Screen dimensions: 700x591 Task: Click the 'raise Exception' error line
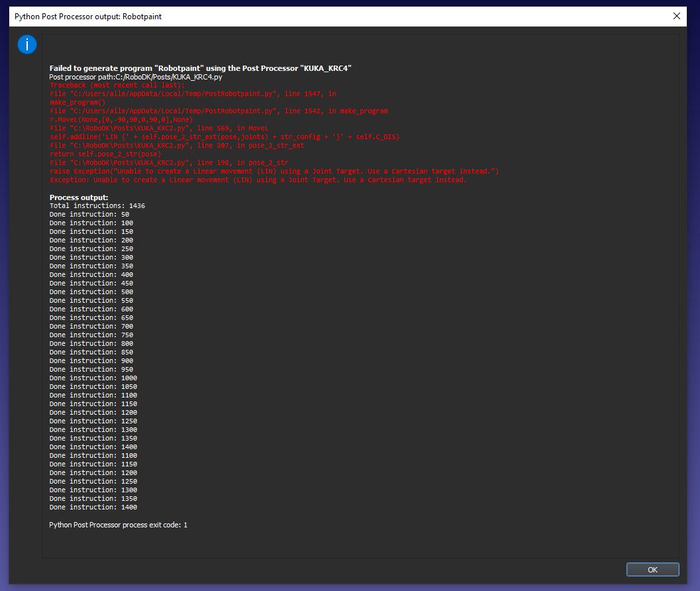pos(274,172)
